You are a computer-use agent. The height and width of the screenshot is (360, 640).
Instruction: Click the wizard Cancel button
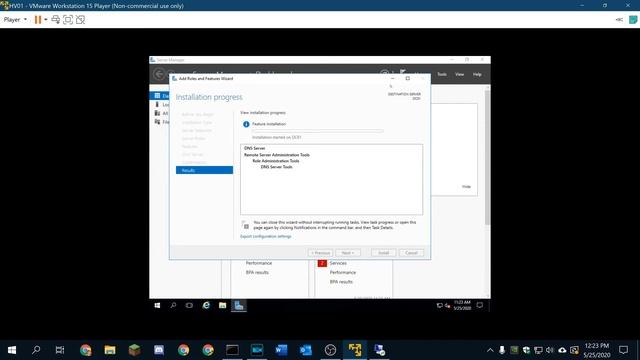click(x=411, y=253)
